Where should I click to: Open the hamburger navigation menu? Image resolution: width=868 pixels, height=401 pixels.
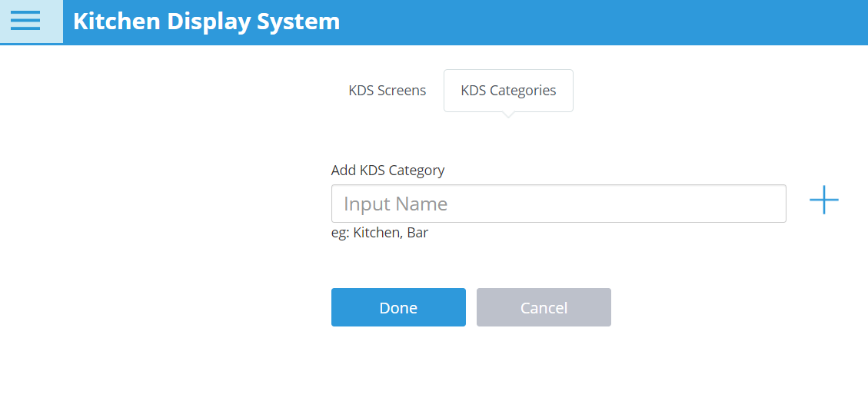[25, 21]
